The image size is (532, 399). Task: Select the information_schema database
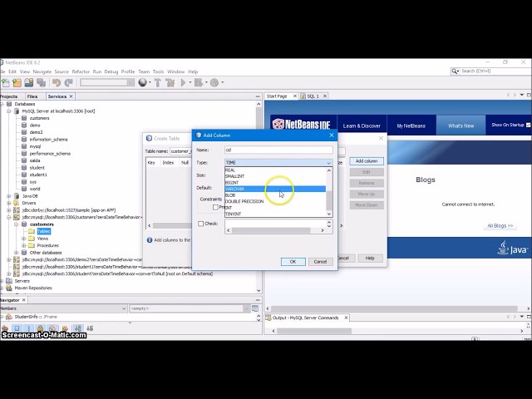point(48,140)
